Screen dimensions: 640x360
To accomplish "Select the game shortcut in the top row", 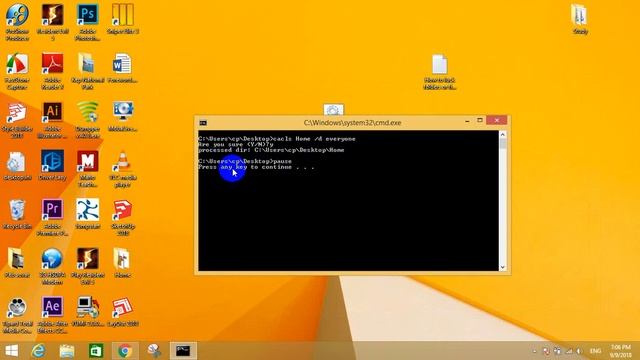I will (52, 16).
